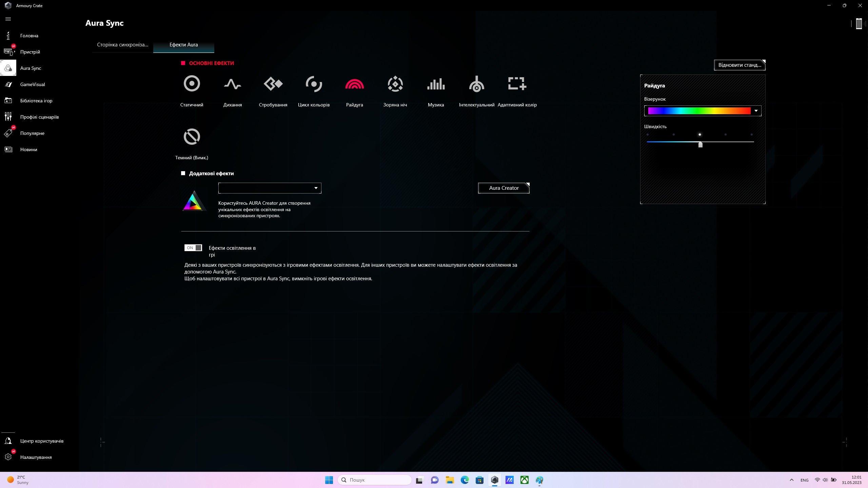Select the Music (Музика) effect icon
Screen dimensions: 868x488
pyautogui.click(x=436, y=84)
